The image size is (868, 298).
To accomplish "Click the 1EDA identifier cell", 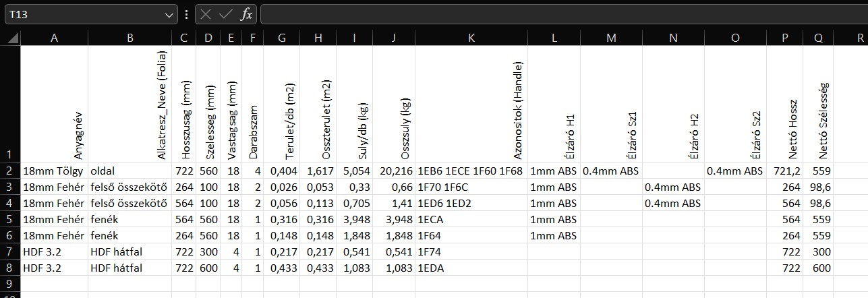I will pyautogui.click(x=471, y=268).
